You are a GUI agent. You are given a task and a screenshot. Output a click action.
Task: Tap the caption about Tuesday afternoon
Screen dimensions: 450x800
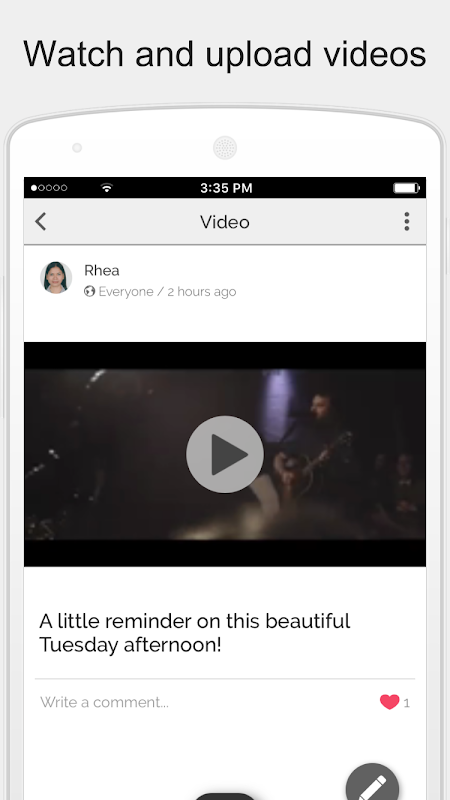[195, 633]
